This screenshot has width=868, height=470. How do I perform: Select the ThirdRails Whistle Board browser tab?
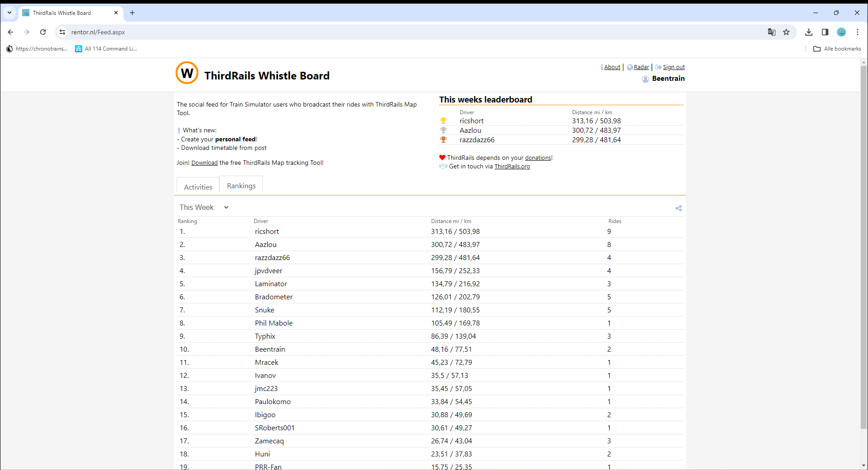[70, 13]
